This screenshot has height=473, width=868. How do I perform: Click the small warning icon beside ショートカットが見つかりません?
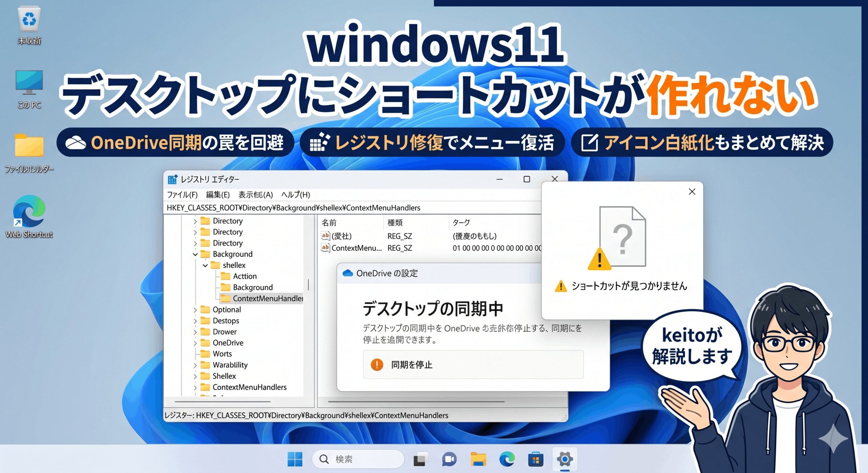click(x=561, y=286)
